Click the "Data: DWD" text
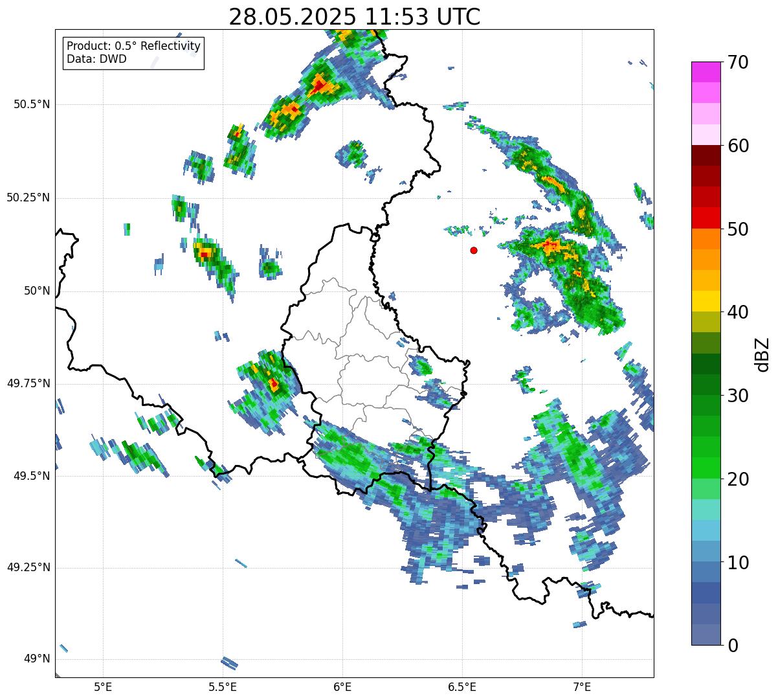The width and height of the screenshot is (778, 700). coord(96,59)
